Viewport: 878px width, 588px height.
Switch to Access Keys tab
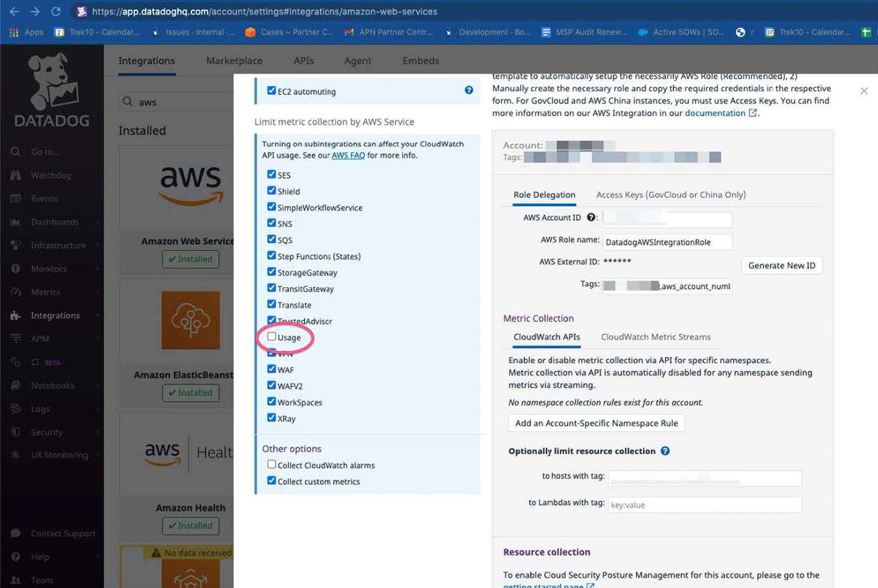(671, 195)
